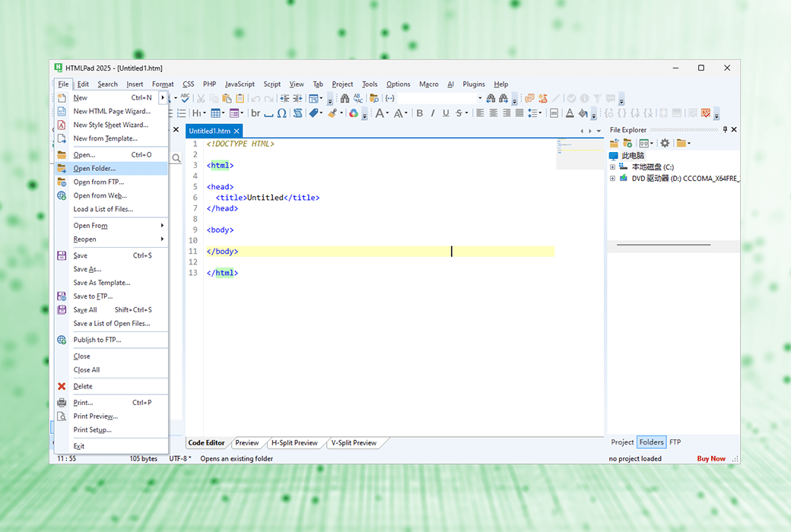Choose Save As... in File menu

(112, 269)
